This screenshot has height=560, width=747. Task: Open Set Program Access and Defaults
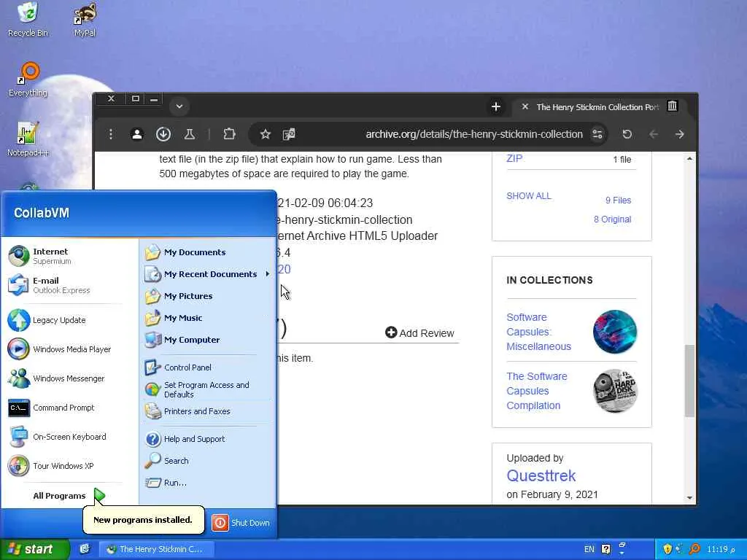208,389
